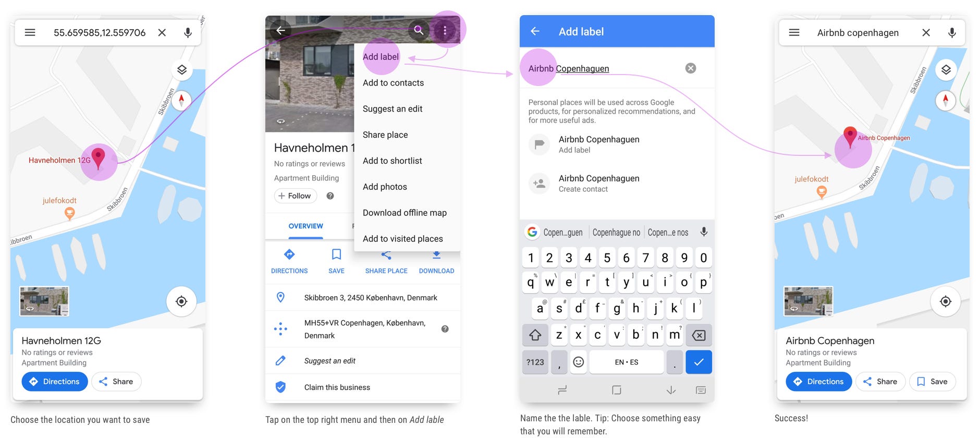Choose Add to shortlist menu entry
980x438 pixels.
[x=407, y=161]
